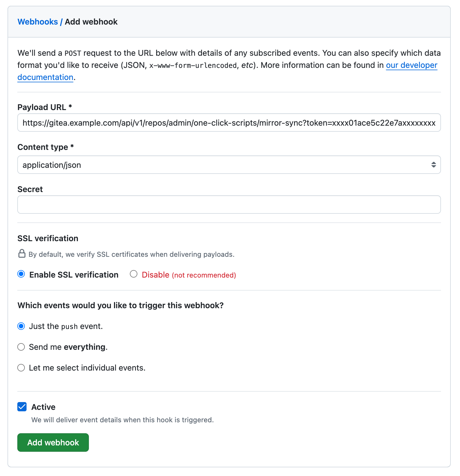
Task: Go back to Webhooks breadcrumb link
Action: (x=38, y=22)
